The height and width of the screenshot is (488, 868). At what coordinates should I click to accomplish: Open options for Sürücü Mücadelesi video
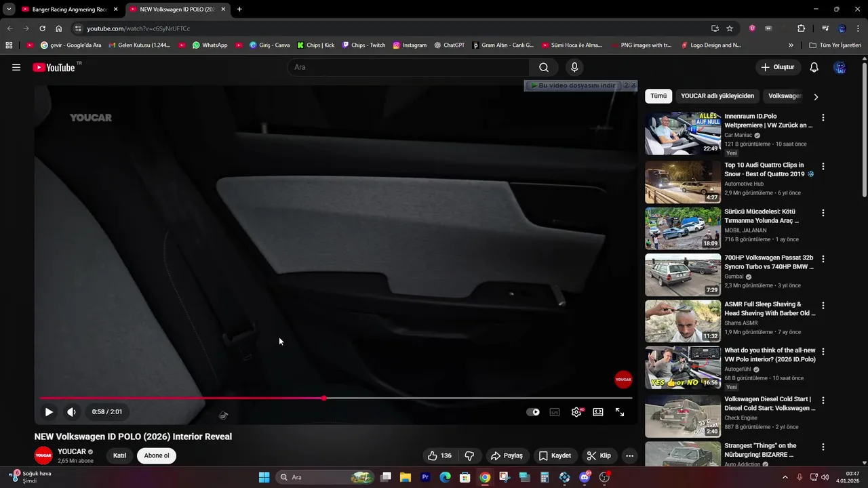click(823, 213)
